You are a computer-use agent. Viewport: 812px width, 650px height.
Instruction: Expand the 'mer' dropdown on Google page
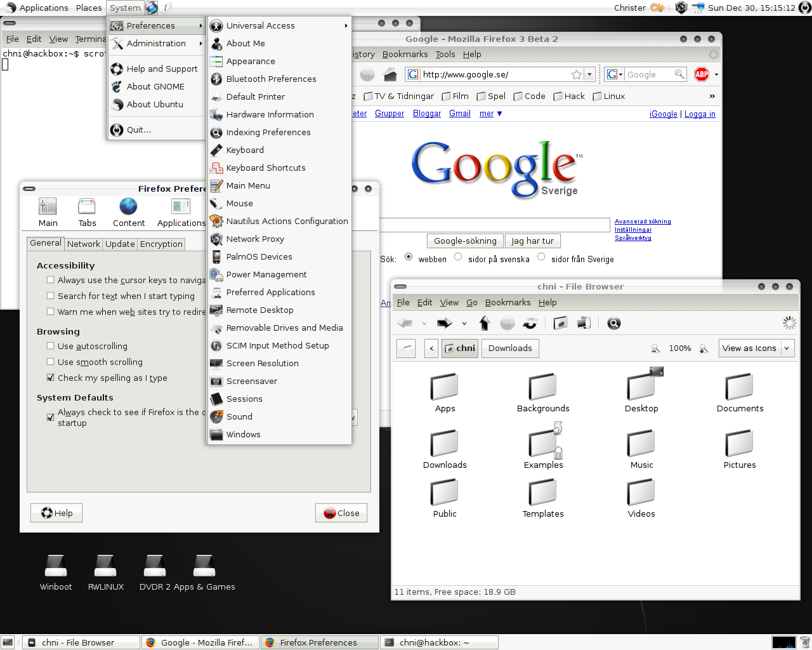[x=491, y=114]
